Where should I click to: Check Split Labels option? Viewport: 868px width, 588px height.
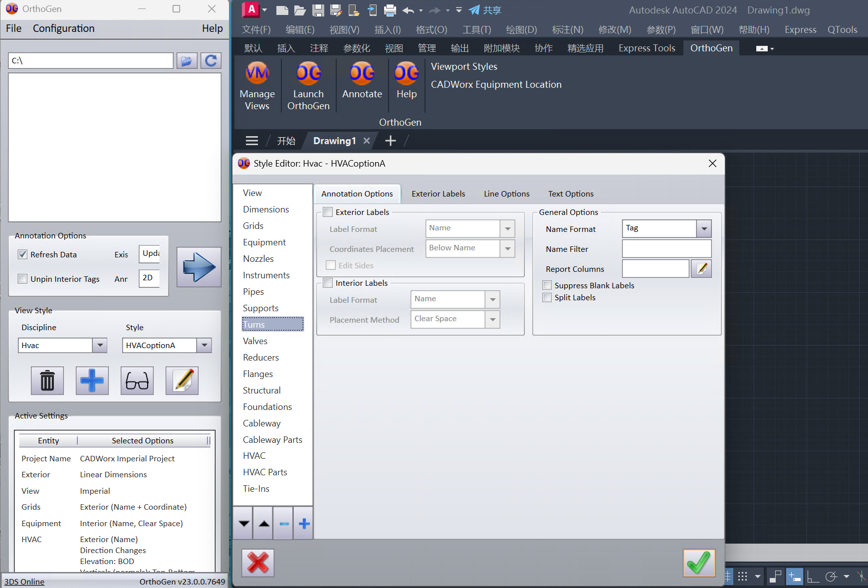[x=547, y=297]
